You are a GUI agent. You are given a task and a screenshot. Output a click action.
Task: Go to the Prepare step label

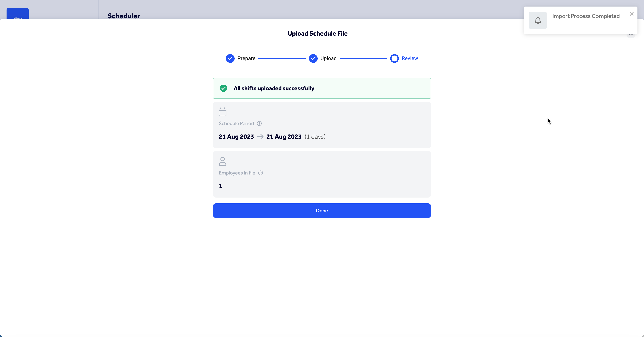[x=246, y=58]
